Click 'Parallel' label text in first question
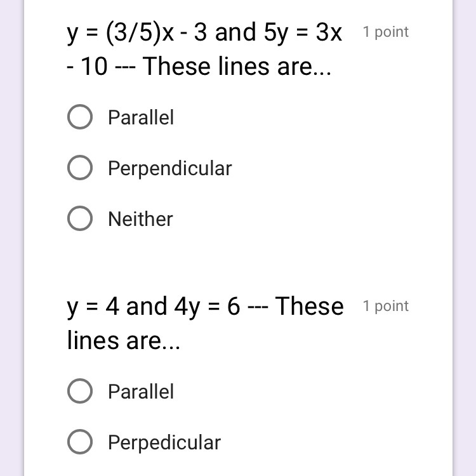The height and width of the screenshot is (476, 476). point(141,117)
